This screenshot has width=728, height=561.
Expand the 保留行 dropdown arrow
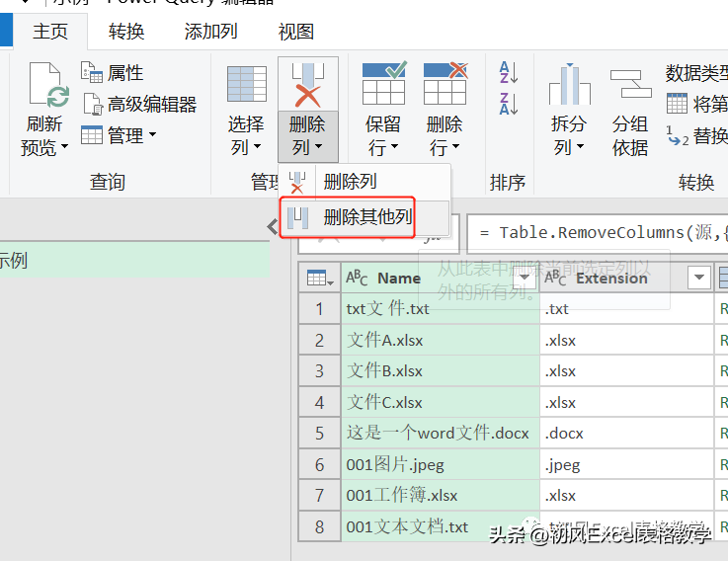pos(395,146)
